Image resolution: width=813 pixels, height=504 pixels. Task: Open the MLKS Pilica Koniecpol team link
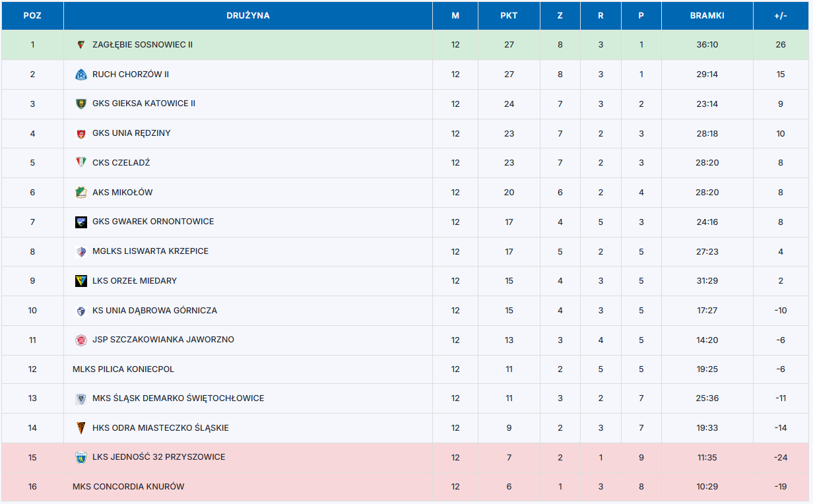pos(123,369)
